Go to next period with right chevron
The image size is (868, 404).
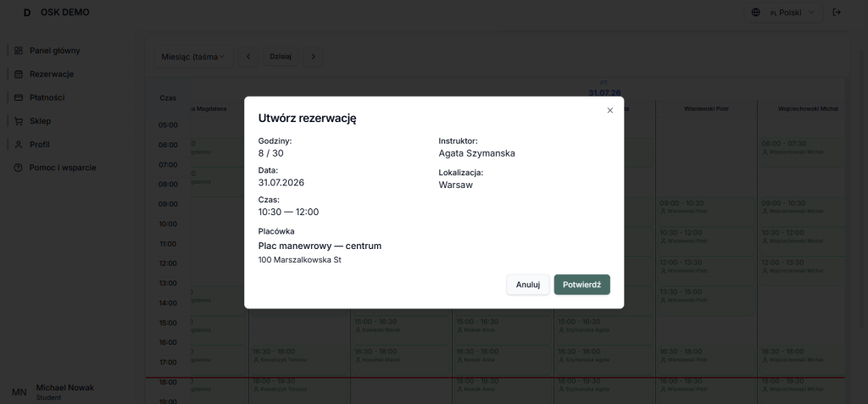pyautogui.click(x=314, y=57)
